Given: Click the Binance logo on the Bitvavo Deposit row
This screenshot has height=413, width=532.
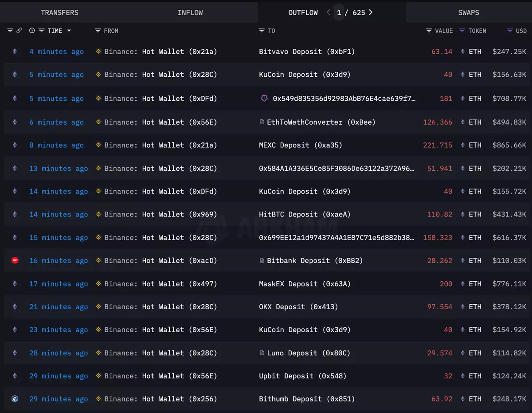Looking at the screenshot, I should (98, 51).
